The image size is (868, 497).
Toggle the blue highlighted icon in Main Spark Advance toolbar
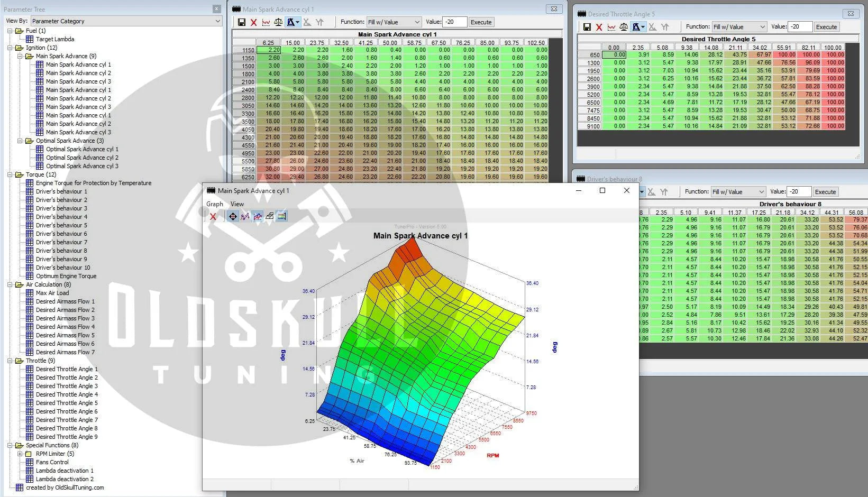point(291,22)
